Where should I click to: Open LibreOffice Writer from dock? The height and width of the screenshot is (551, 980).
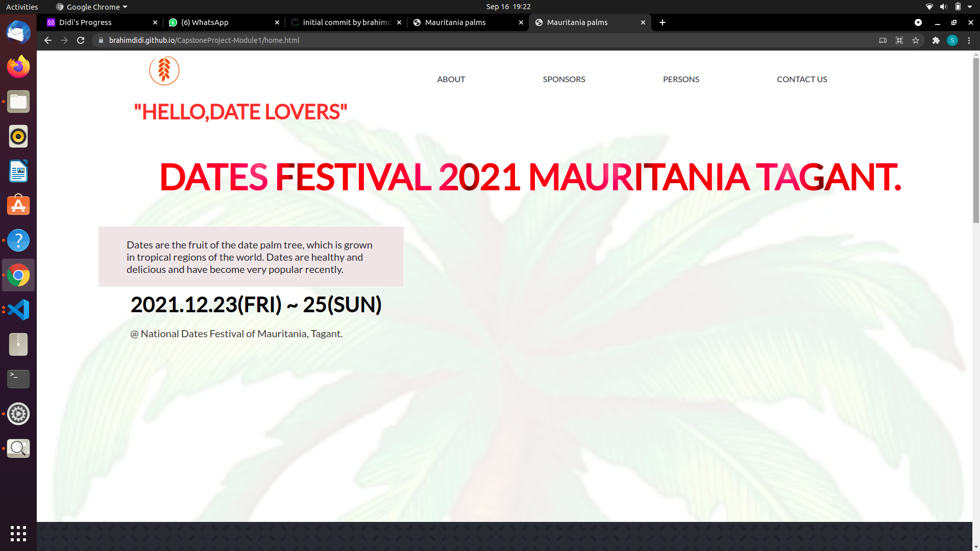(18, 171)
